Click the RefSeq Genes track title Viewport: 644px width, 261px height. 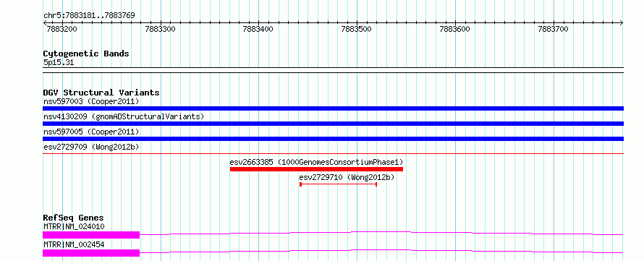pyautogui.click(x=73, y=218)
